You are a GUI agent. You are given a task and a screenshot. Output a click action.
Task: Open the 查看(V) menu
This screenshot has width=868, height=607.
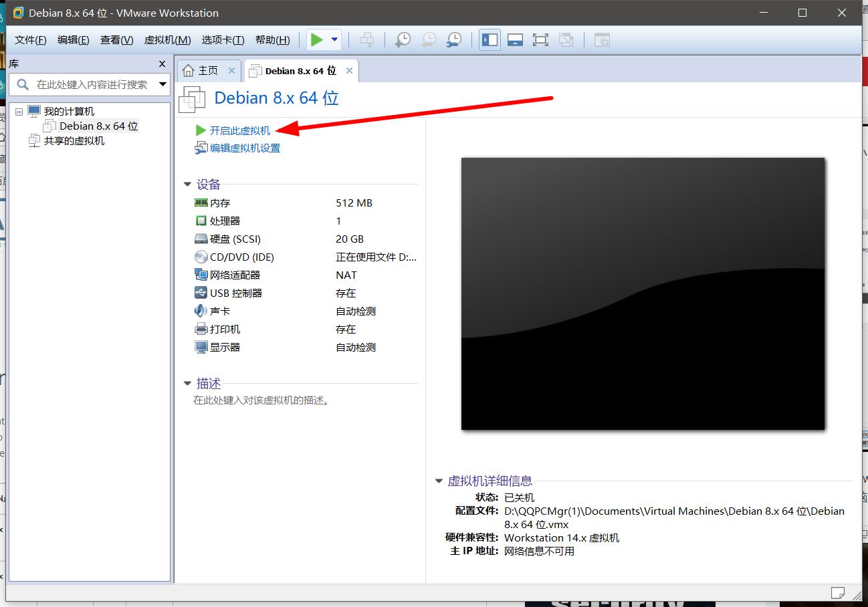(x=116, y=40)
